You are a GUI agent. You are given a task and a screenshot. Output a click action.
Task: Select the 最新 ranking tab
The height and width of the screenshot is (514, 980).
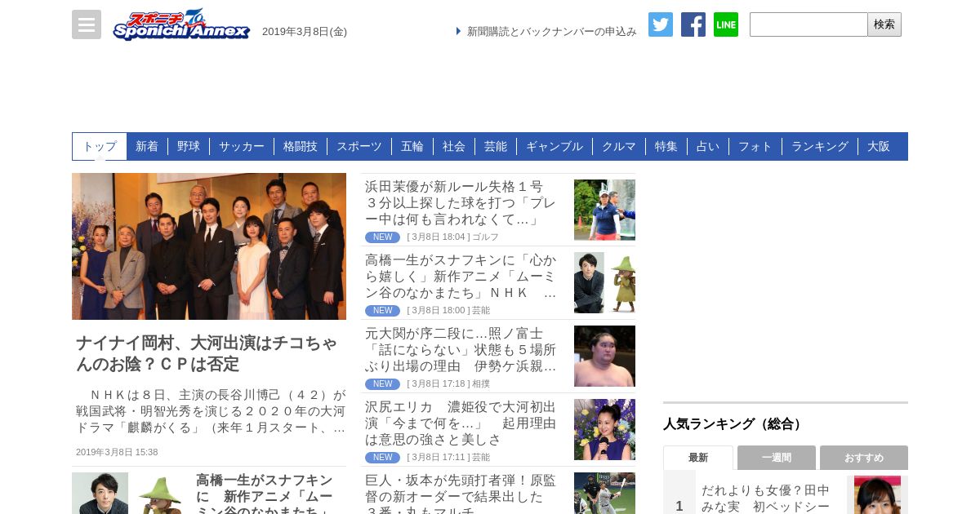pyautogui.click(x=698, y=458)
